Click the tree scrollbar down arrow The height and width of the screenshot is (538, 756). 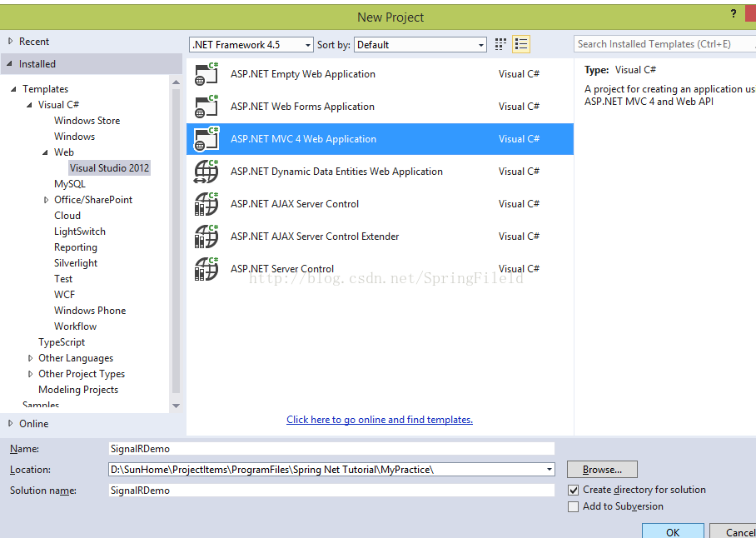click(x=176, y=406)
